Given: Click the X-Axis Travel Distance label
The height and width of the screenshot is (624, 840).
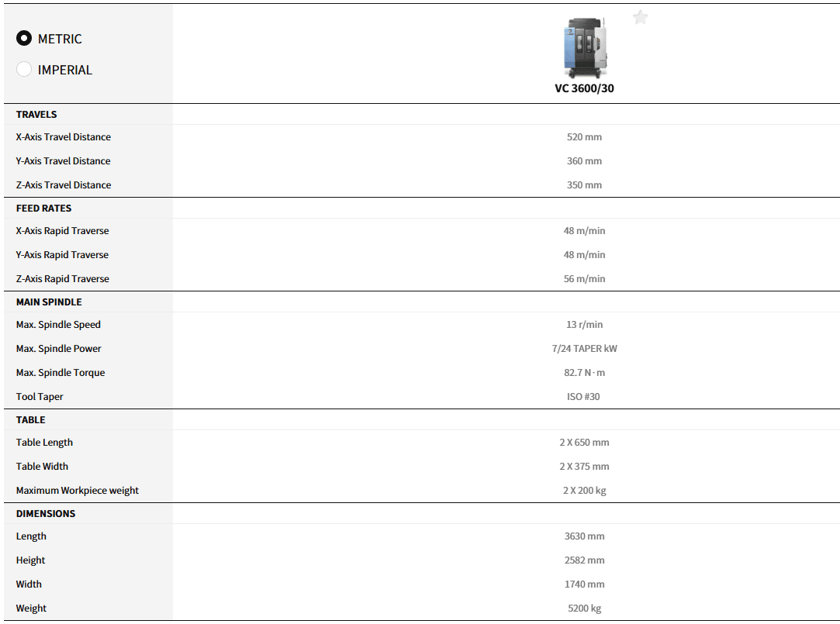Looking at the screenshot, I should pyautogui.click(x=64, y=137).
